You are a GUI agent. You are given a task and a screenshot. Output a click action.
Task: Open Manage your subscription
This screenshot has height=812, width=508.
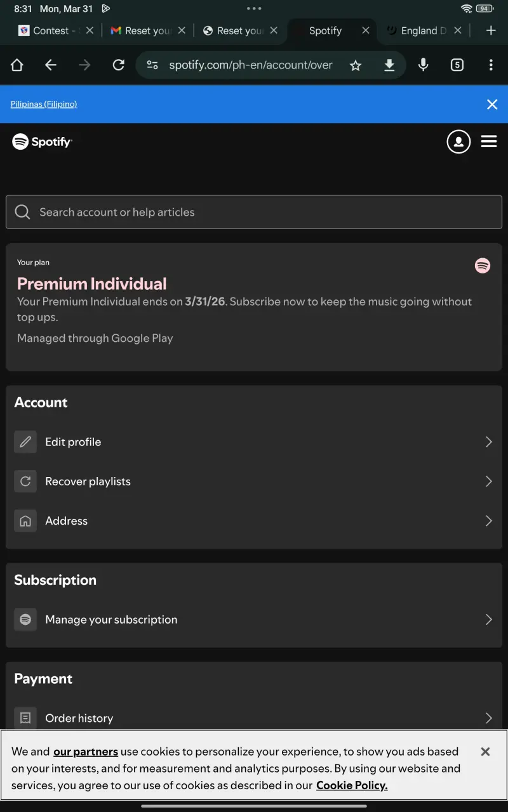(254, 620)
